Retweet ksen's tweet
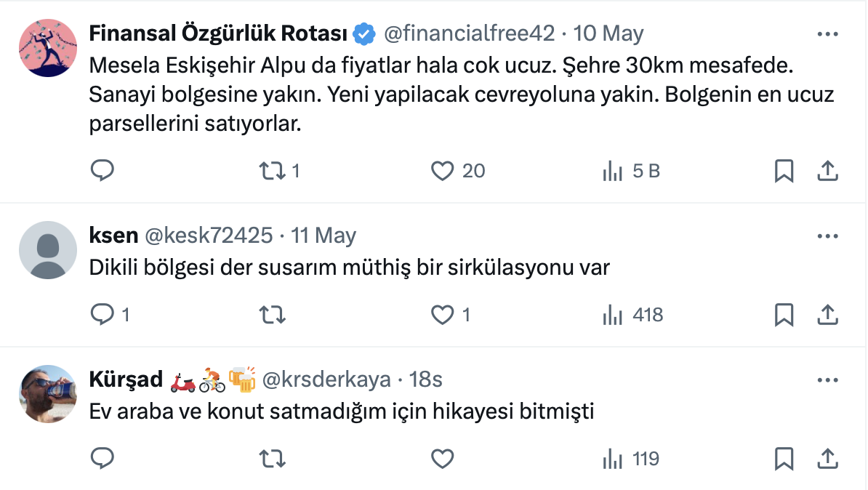868x490 pixels. 273,315
